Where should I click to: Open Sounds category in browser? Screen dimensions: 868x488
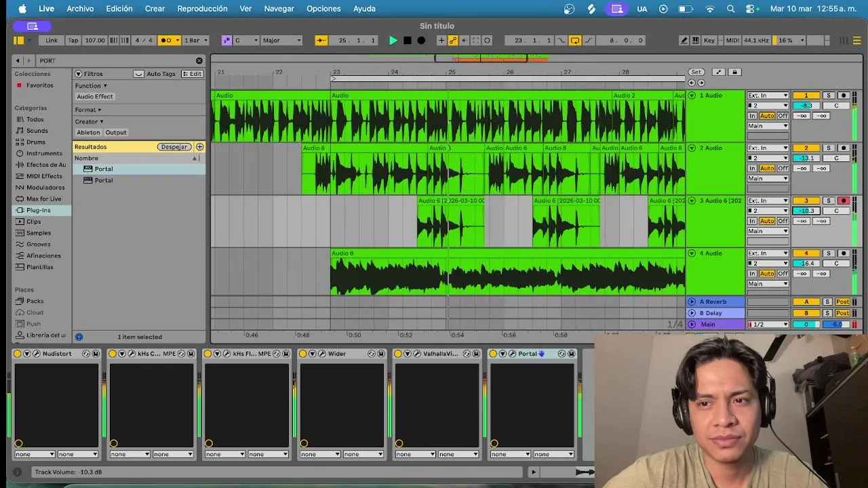point(37,131)
